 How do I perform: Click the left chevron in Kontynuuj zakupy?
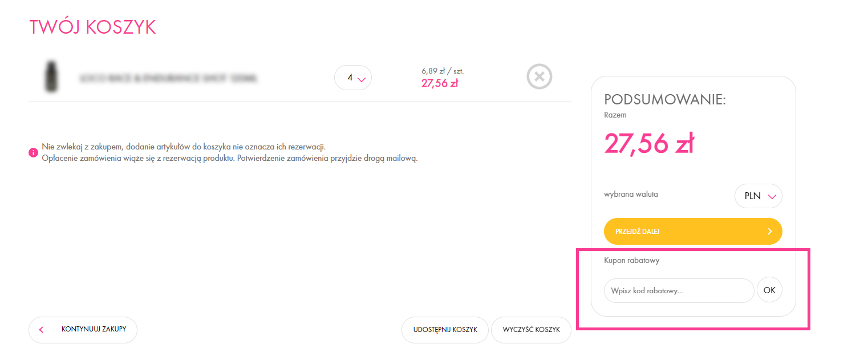pos(41,330)
